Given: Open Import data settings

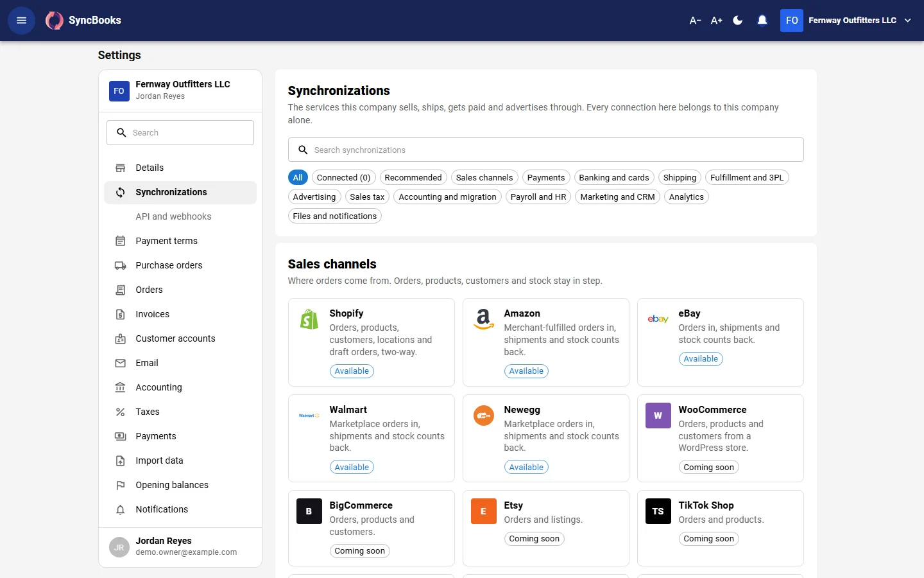Looking at the screenshot, I should click(x=180, y=460).
